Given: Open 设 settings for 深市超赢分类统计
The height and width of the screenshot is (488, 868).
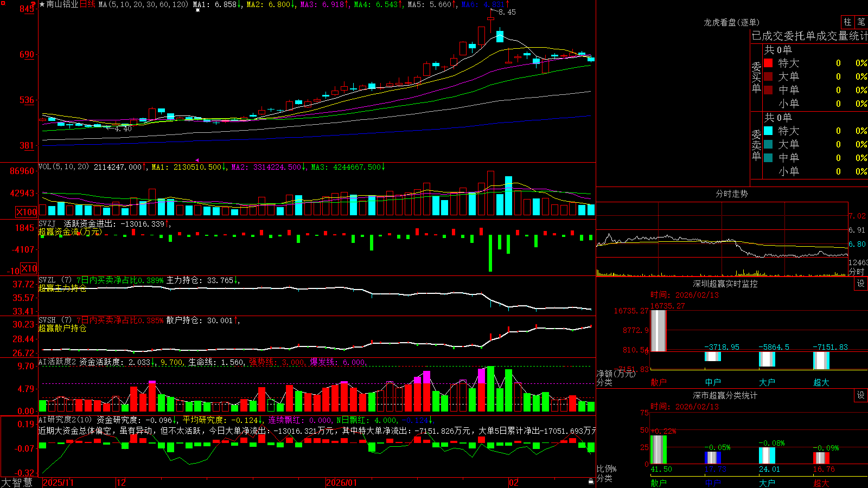Looking at the screenshot, I should click(x=860, y=395).
